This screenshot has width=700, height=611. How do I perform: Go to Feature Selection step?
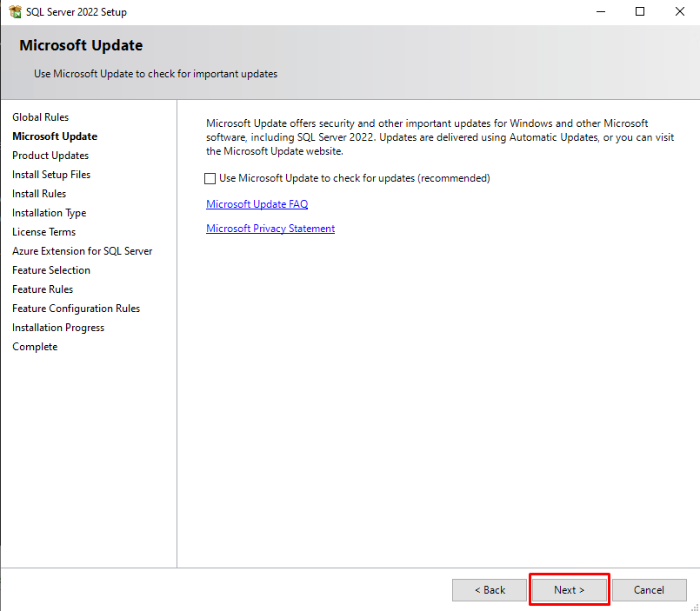coord(50,270)
